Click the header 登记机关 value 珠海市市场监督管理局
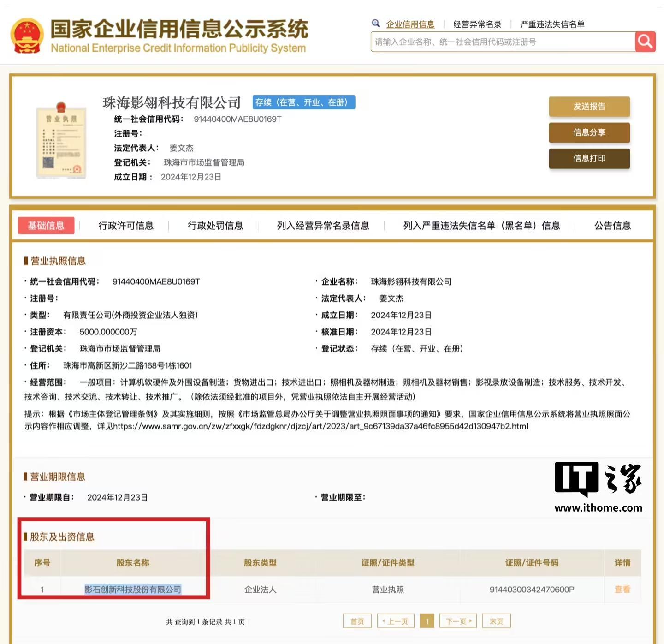This screenshot has width=664, height=644. (204, 162)
